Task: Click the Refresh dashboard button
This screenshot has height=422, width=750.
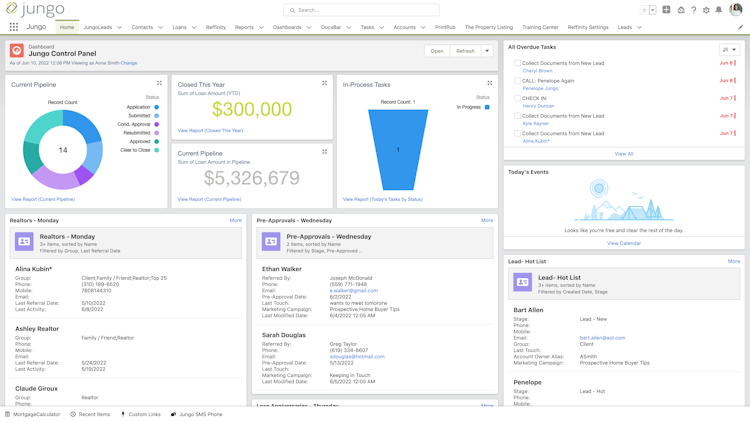Action: (x=465, y=51)
